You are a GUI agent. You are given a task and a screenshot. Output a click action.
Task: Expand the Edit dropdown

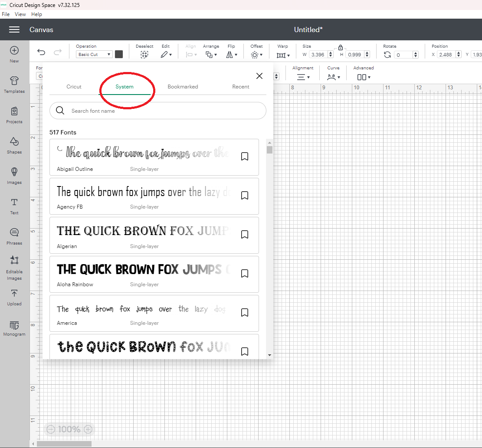(x=166, y=55)
